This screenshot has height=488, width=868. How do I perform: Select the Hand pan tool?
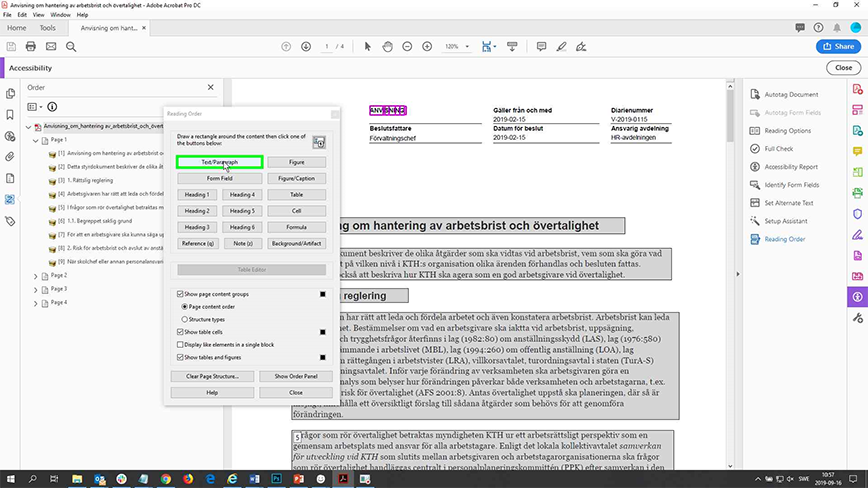click(x=388, y=46)
